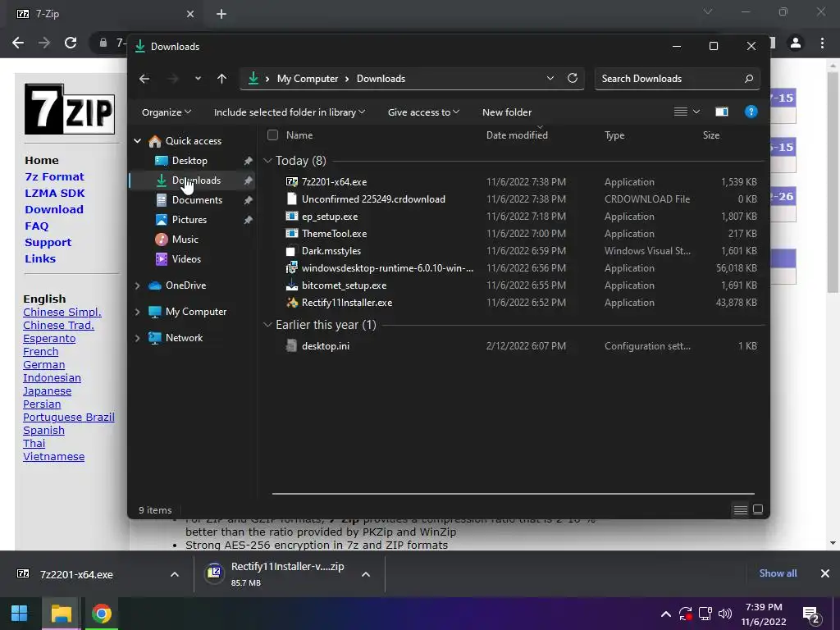Click File Explorer on the taskbar

tap(61, 614)
